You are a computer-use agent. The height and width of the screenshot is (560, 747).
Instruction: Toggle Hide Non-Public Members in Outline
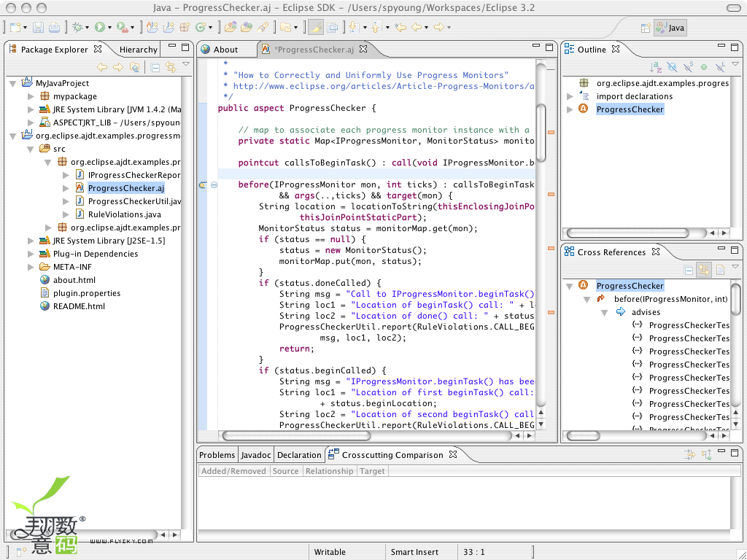(x=704, y=68)
